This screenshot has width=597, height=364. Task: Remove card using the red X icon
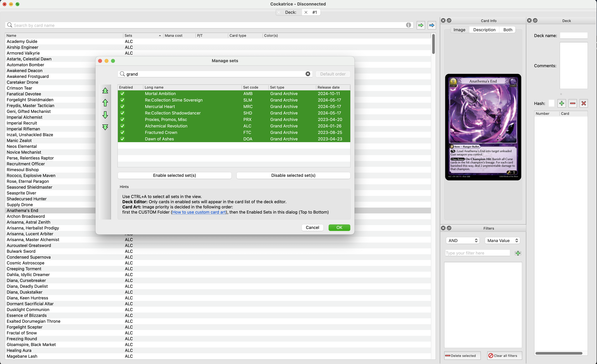(583, 103)
